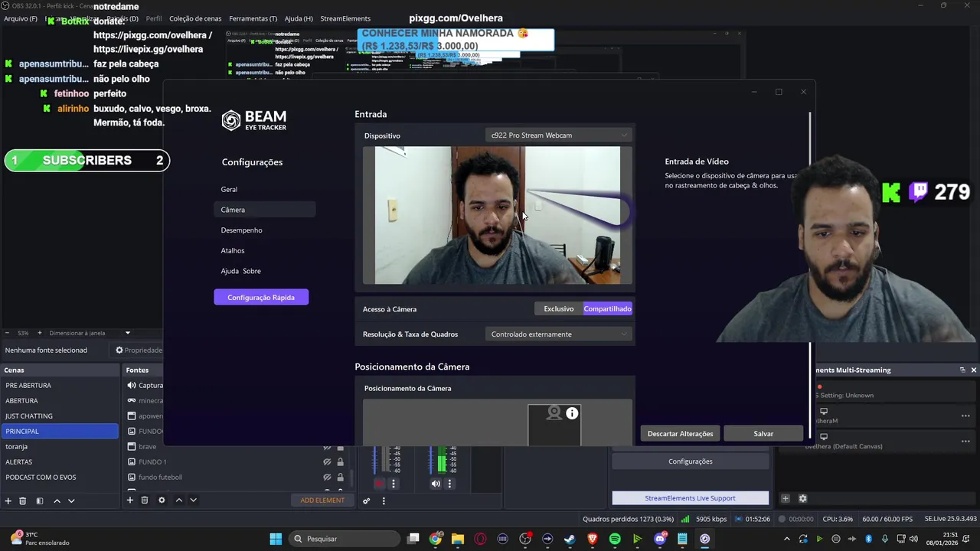This screenshot has height=551, width=980.
Task: Open Ferramentas menu in OBS
Action: [253, 18]
